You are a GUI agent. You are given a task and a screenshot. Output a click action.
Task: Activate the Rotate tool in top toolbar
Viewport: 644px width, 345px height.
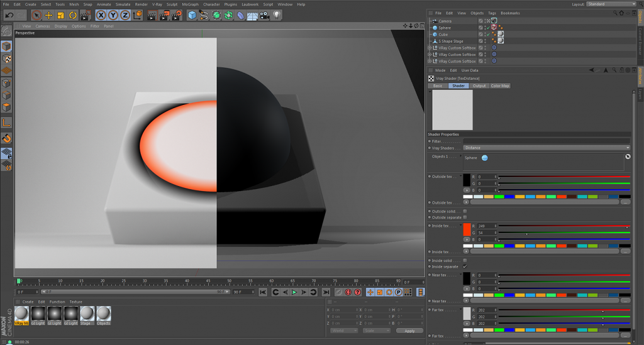[73, 16]
